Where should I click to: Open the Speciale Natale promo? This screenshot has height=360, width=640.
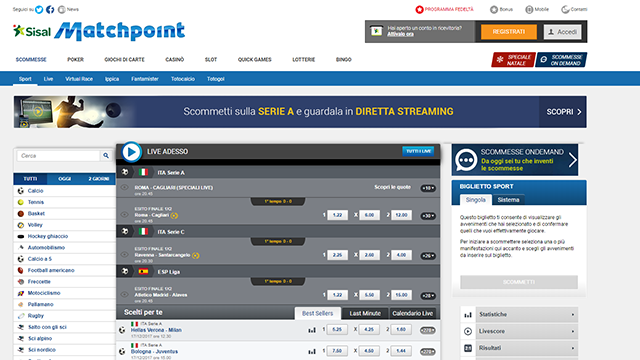coord(513,60)
